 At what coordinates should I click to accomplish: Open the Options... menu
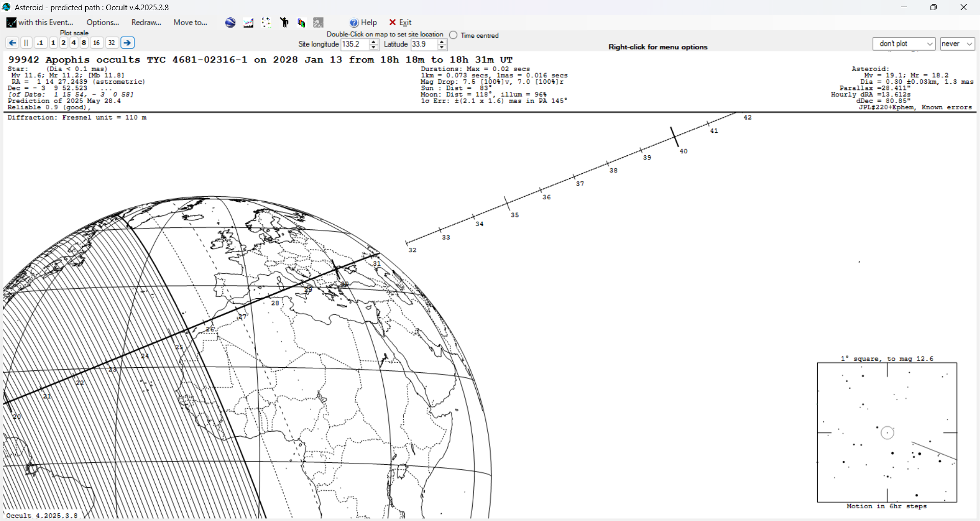click(103, 22)
